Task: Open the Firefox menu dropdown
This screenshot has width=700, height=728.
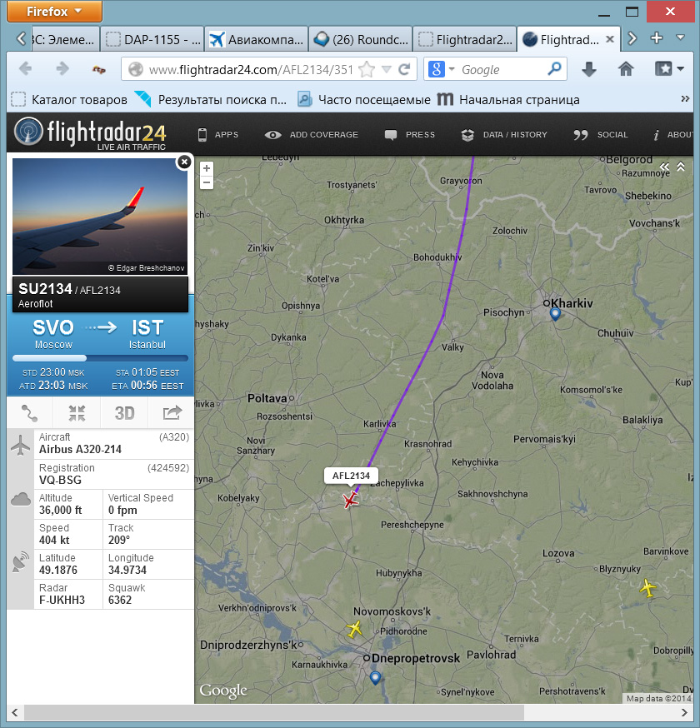Action: (55, 11)
